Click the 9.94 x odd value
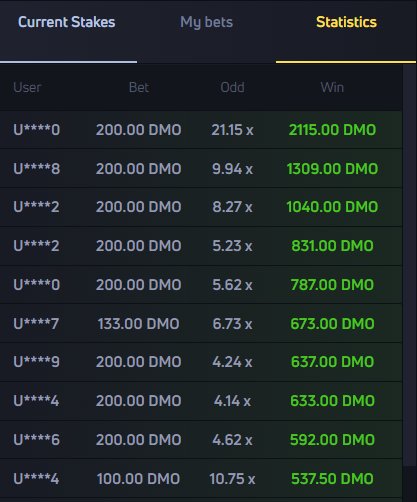The width and height of the screenshot is (417, 502). coord(232,169)
